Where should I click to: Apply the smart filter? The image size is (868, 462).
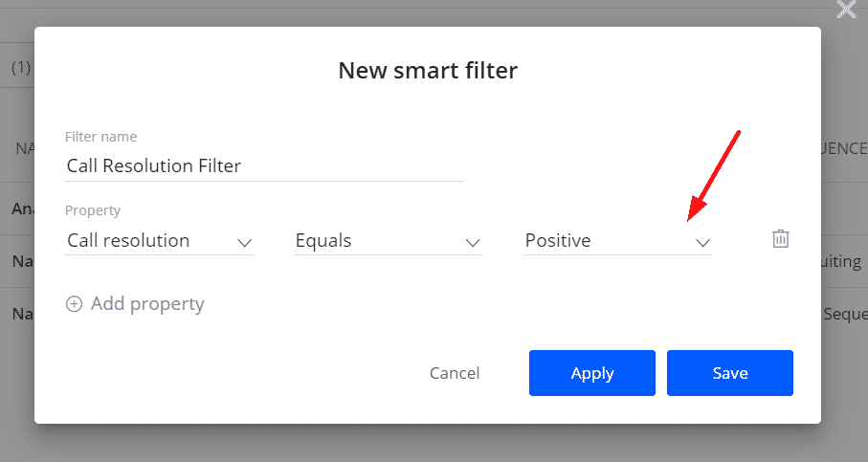591,373
